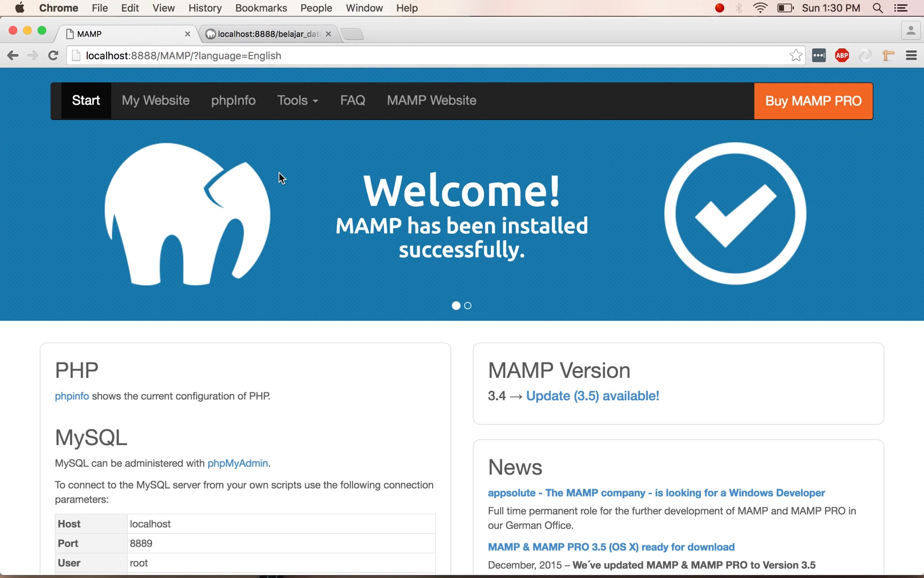Open the phpInfo navbar item
Screen dimensions: 924x578
(233, 101)
